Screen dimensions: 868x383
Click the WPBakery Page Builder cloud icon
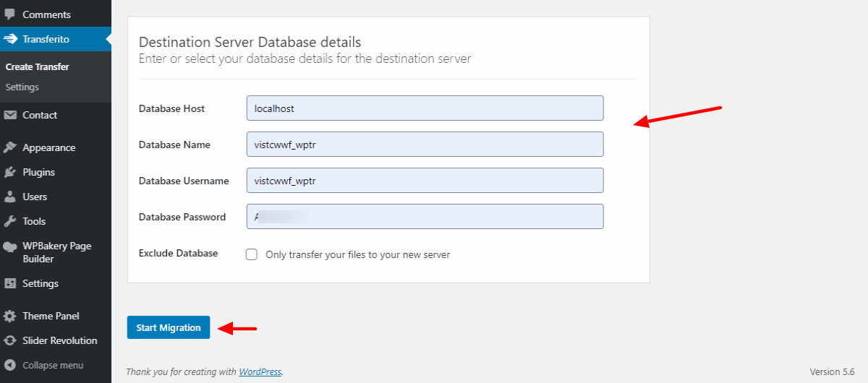(x=10, y=246)
